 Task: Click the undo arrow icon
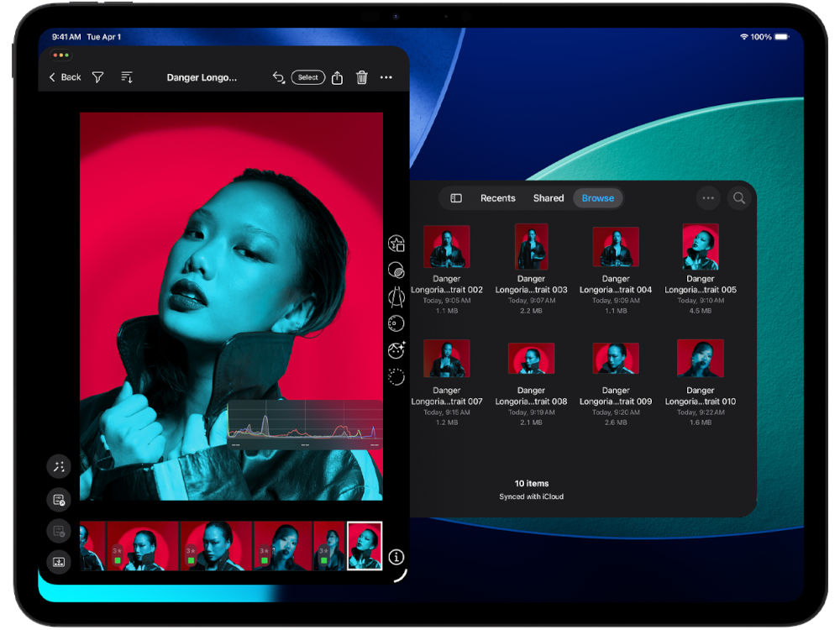[278, 77]
